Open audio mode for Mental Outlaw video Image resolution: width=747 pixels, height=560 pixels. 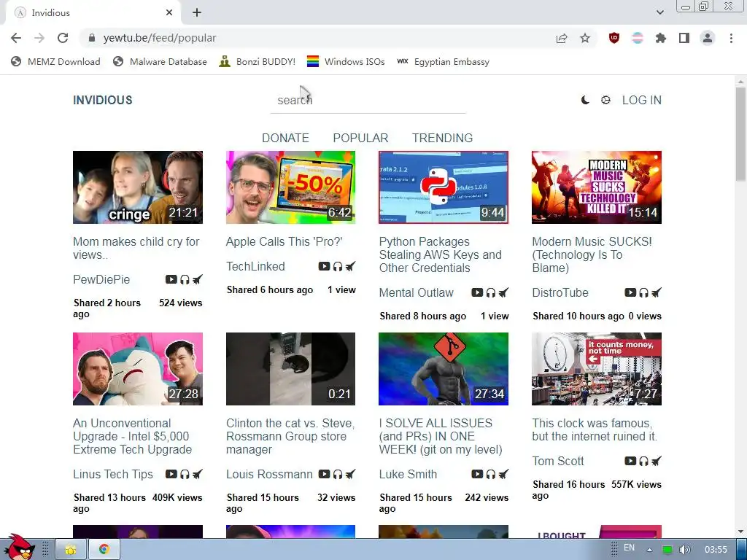coord(490,292)
